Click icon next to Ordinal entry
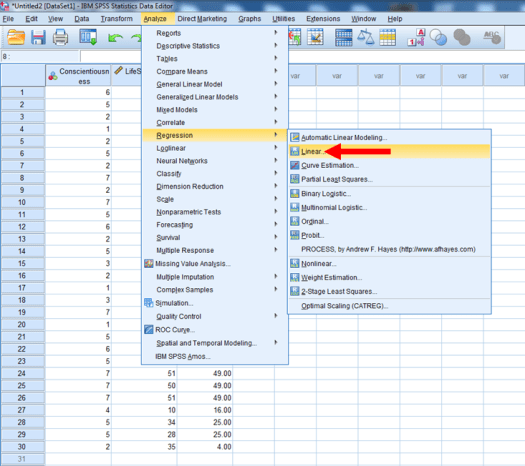The width and height of the screenshot is (525, 466). pyautogui.click(x=295, y=221)
